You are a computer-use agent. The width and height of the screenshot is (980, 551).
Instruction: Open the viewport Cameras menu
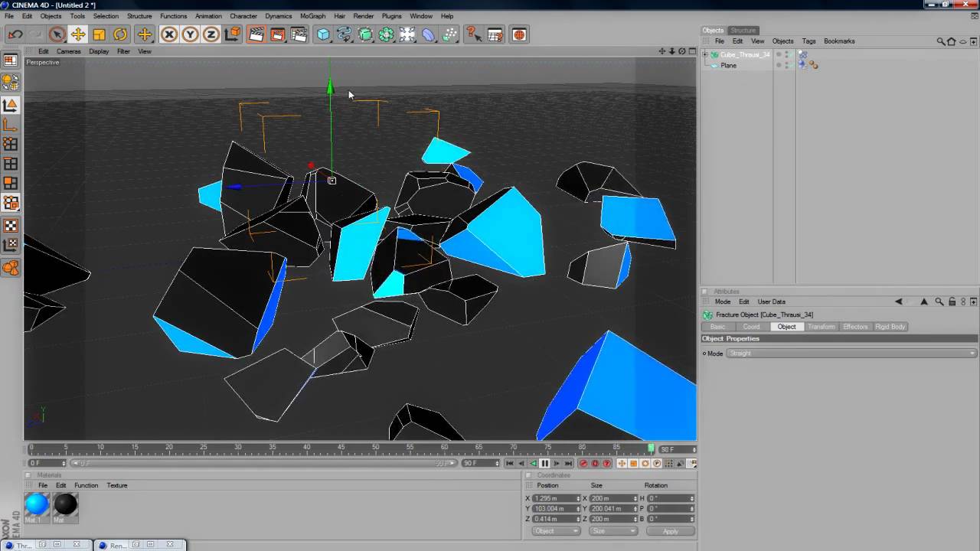click(x=68, y=51)
